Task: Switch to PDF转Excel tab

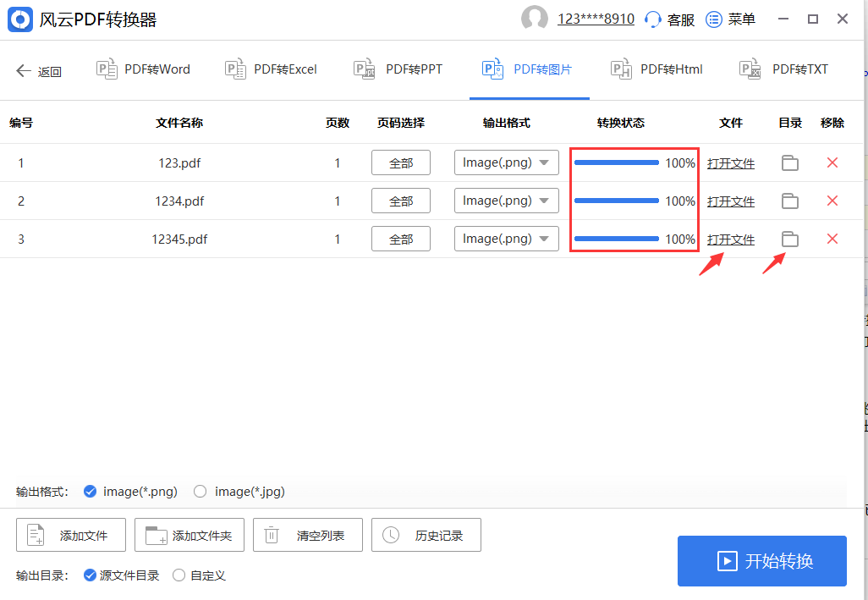Action: pos(271,69)
